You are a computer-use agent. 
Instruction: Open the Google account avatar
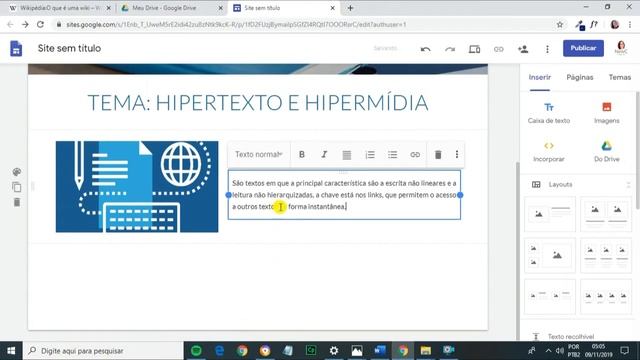621,47
